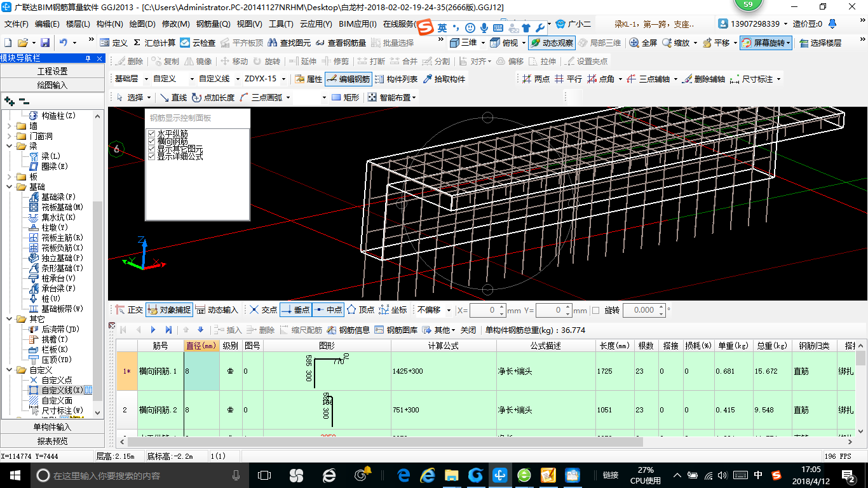
Task: Open the 文件(F) menu
Action: pos(17,24)
